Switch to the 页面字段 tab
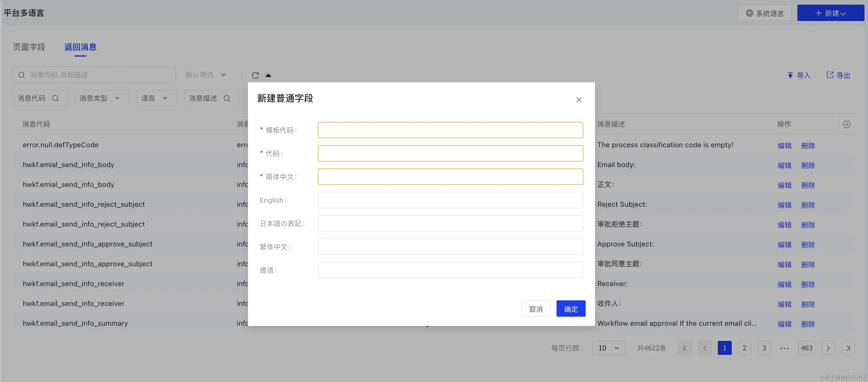The width and height of the screenshot is (868, 382). (x=29, y=47)
